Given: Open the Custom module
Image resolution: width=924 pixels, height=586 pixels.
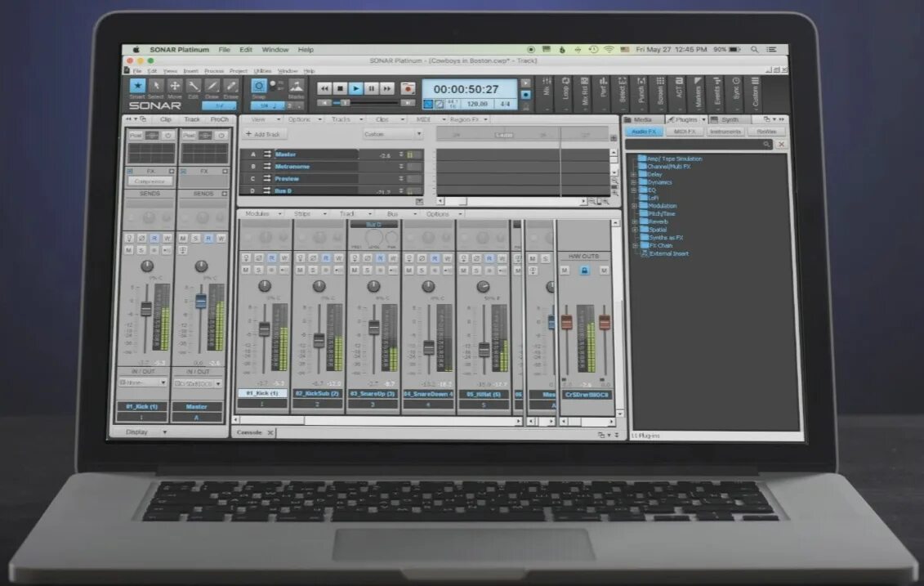Looking at the screenshot, I should click(x=755, y=93).
